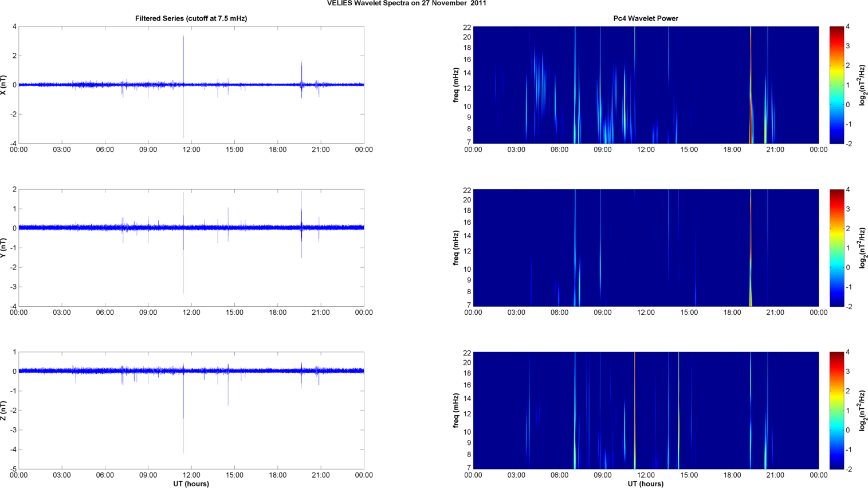Click the UT (hours) label under the bottom wavelet plot
Image resolution: width=868 pixels, height=488 pixels.
[645, 484]
